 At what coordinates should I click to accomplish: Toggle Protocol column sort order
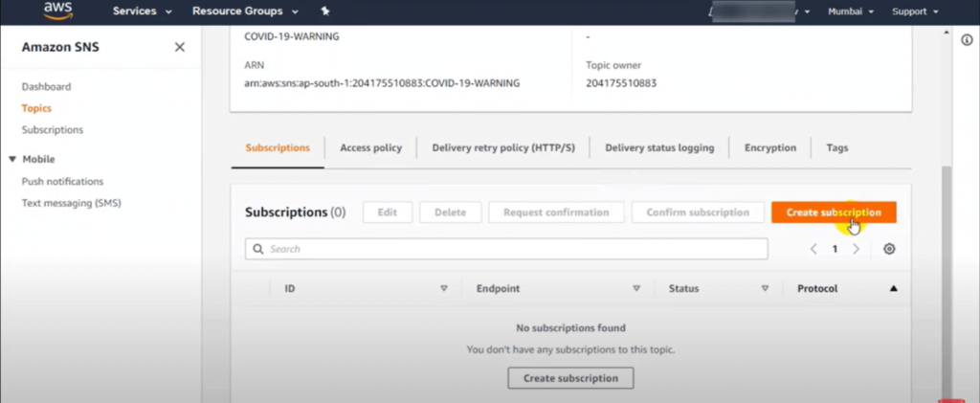893,289
